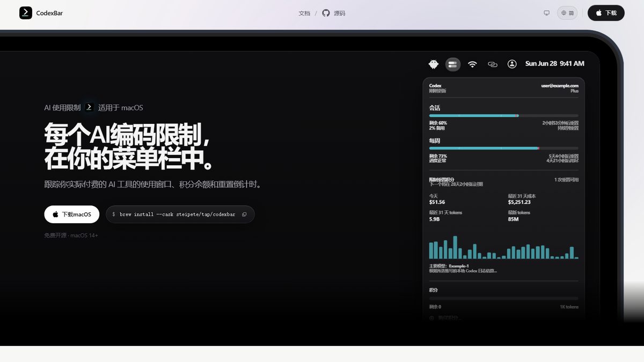Click the user account icon in the menu bar
The width and height of the screenshot is (644, 362).
(x=512, y=64)
